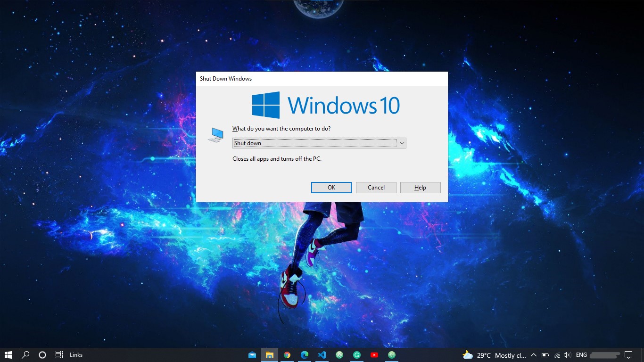The height and width of the screenshot is (362, 644).
Task: Open the Action Center notifications
Action: click(628, 355)
